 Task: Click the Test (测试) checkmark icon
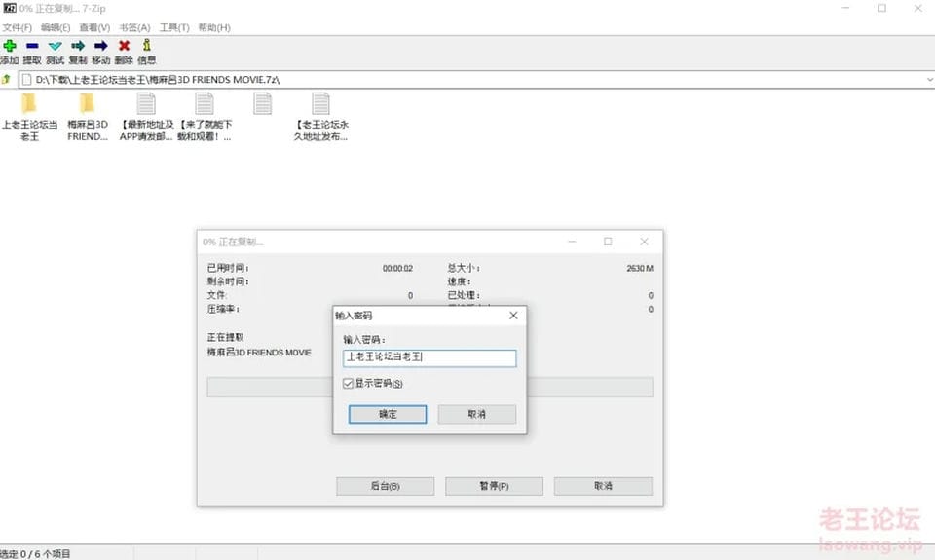click(x=55, y=46)
